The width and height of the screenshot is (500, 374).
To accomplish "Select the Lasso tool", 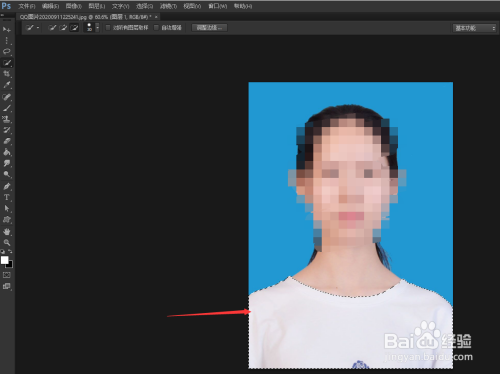I will tap(7, 52).
